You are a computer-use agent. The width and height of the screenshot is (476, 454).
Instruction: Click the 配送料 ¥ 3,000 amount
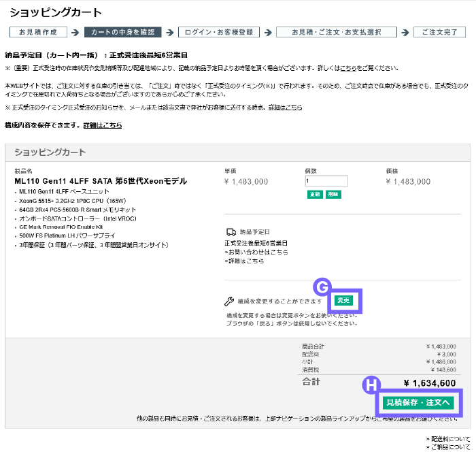click(x=447, y=355)
